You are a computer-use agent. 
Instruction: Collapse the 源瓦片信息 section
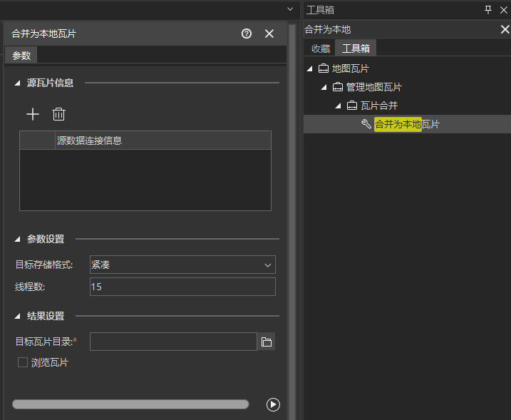[17, 83]
